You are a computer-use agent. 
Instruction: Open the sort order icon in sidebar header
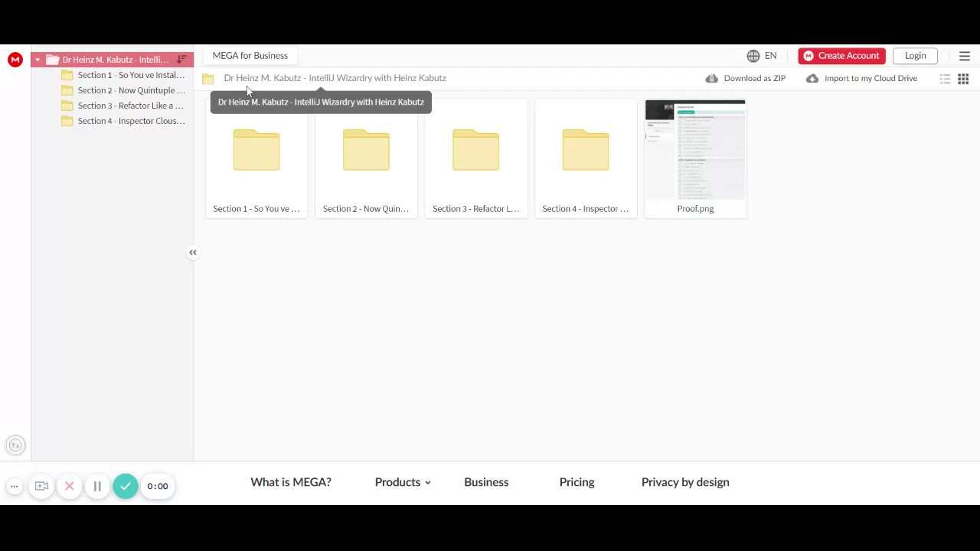(181, 60)
